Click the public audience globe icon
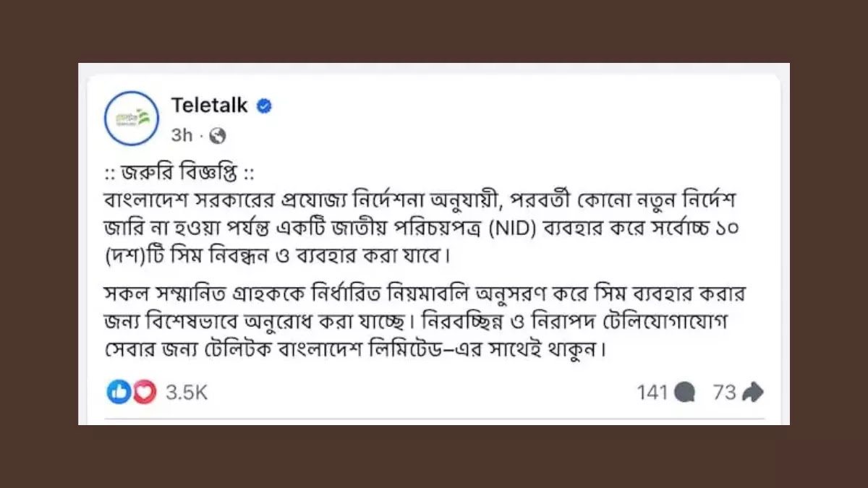This screenshot has height=488, width=868. 218,135
